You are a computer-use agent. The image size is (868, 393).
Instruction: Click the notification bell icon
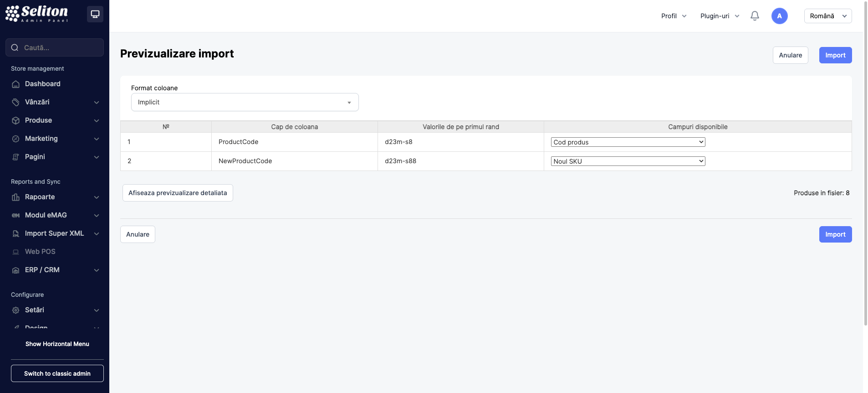tap(755, 16)
